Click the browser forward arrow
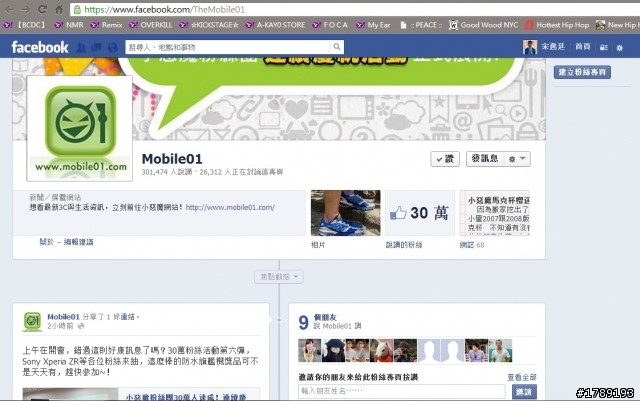The width and height of the screenshot is (640, 401). point(26,9)
